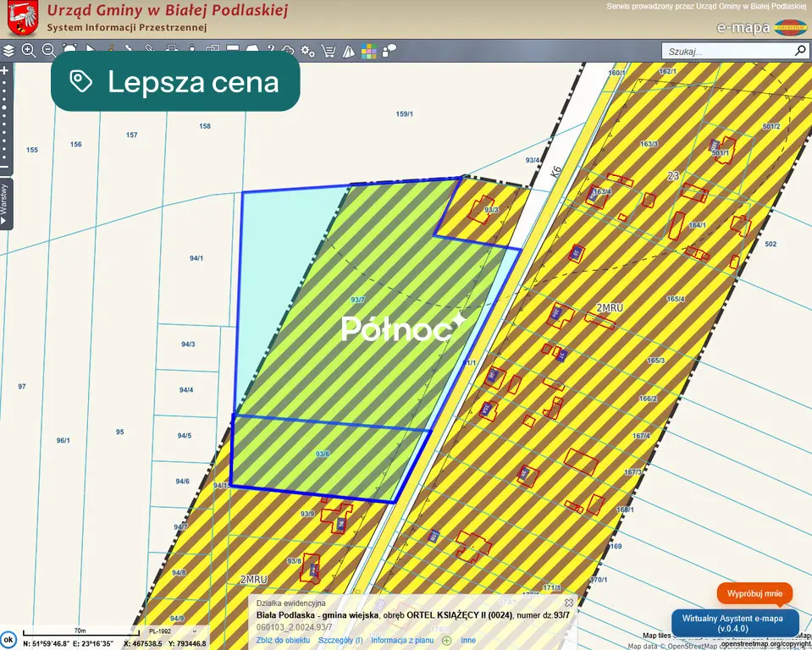
Task: Click parcel label 93/6 on map
Action: 322,454
